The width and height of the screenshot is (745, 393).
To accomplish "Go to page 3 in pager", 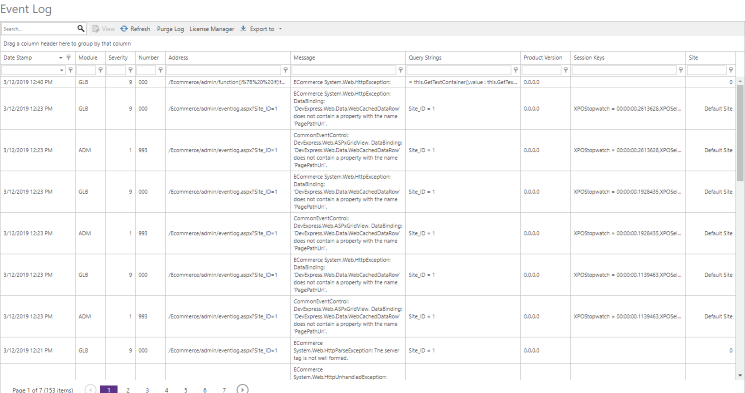I will point(147,390).
